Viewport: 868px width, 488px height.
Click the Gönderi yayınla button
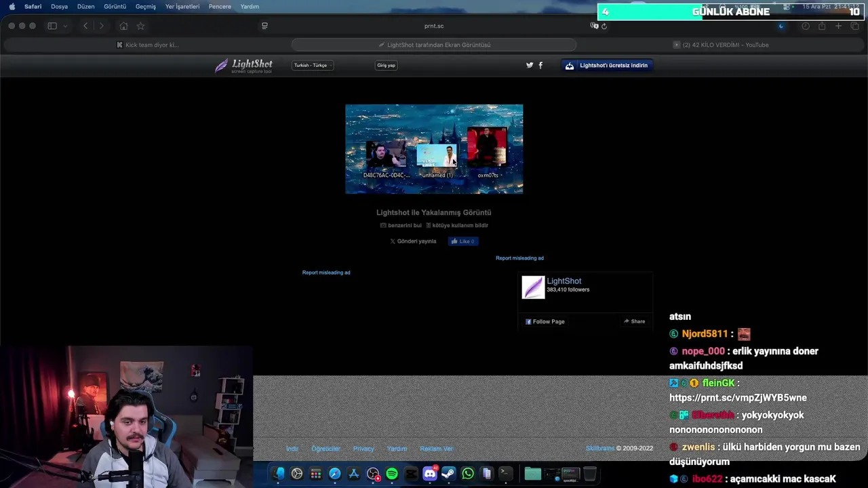click(x=413, y=241)
